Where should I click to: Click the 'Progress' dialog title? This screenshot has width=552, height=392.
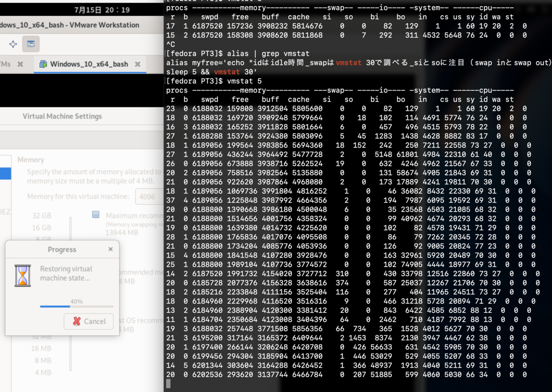click(62, 249)
